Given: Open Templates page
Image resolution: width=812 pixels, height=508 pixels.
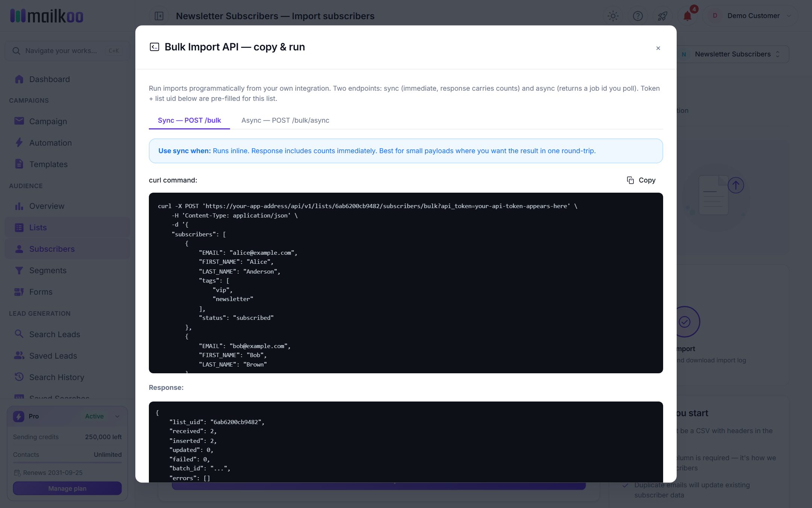Looking at the screenshot, I should (67, 164).
